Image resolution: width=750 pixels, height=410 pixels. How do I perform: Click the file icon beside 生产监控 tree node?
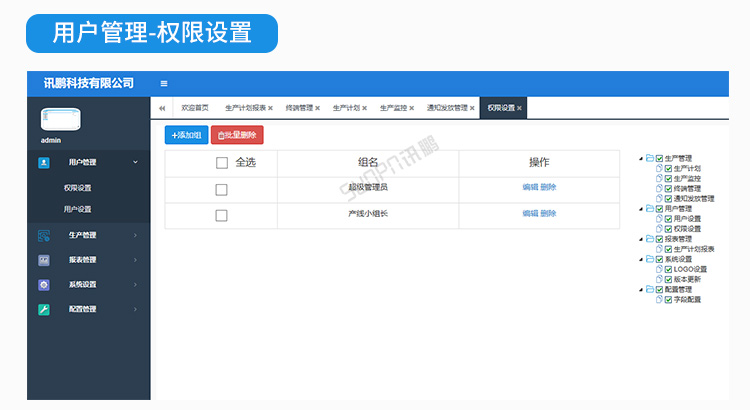tap(659, 178)
